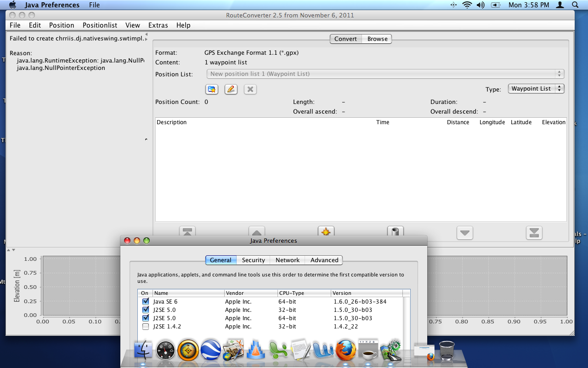Open the View menu
588x368 pixels.
click(x=133, y=25)
